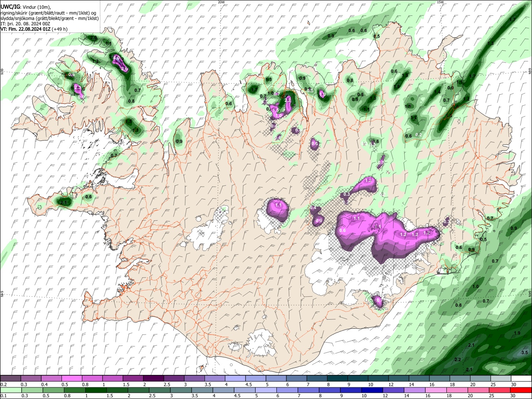Select the bright red lower swatch labeled 30
Image resolution: width=532 pixels, height=399 pixels.
pos(521,390)
